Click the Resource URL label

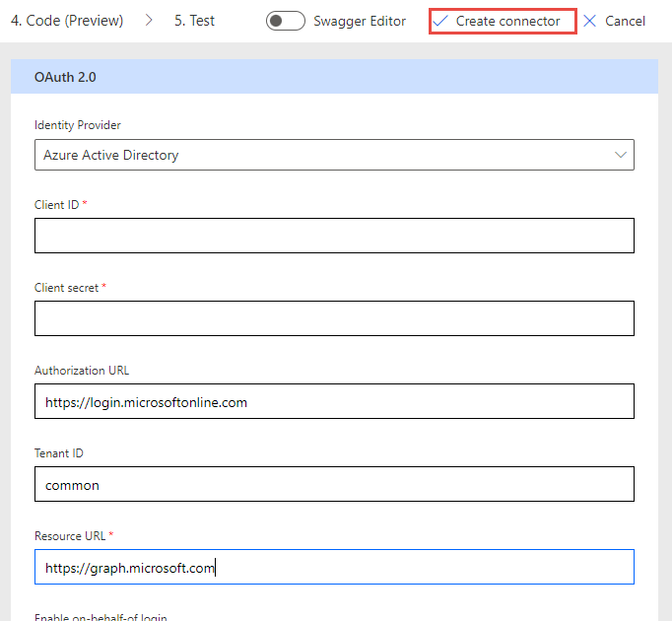pyautogui.click(x=70, y=536)
